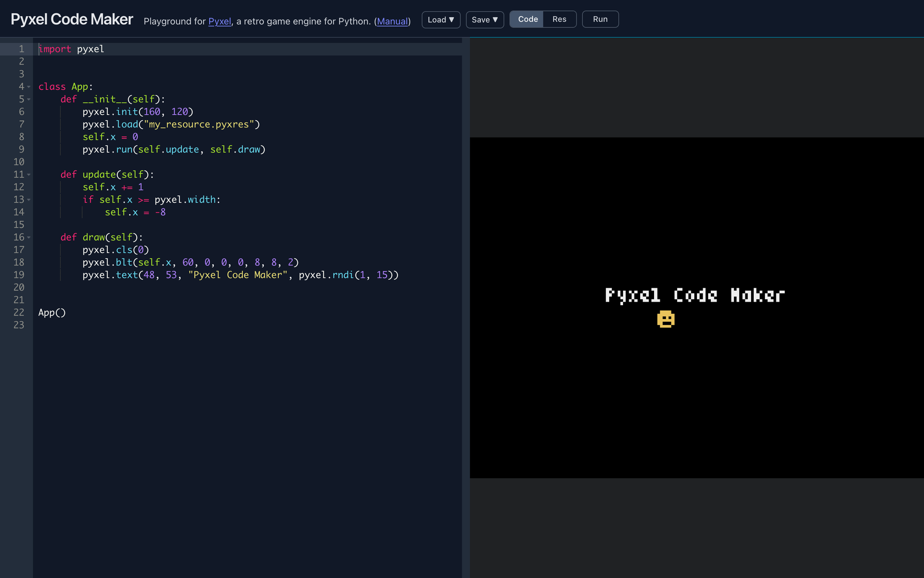Collapse the class App fold arrow on line 4
This screenshot has width=924, height=578.
(x=29, y=87)
